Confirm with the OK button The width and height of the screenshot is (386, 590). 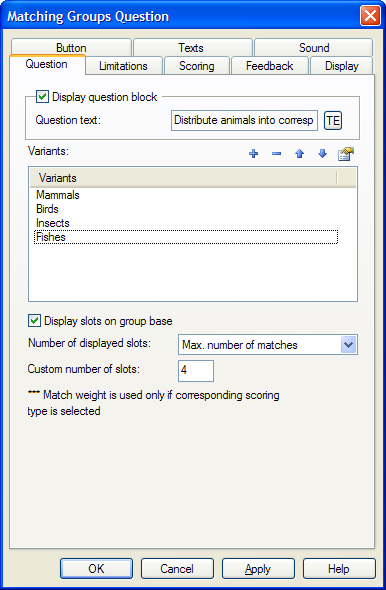click(96, 569)
